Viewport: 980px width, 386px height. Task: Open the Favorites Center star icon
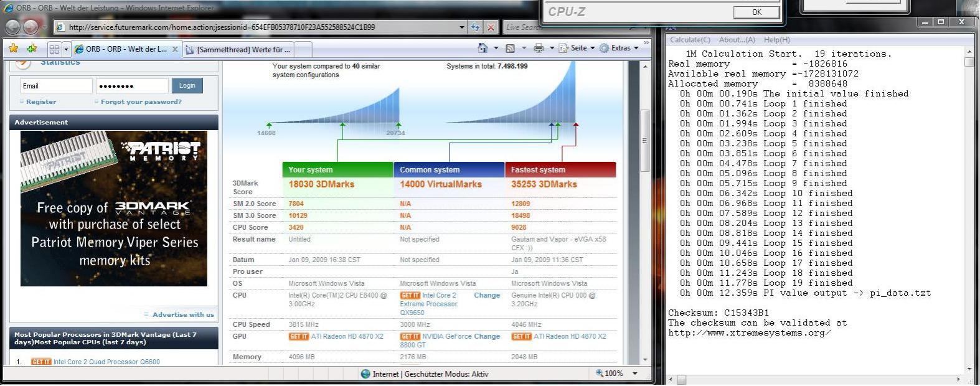coord(14,48)
